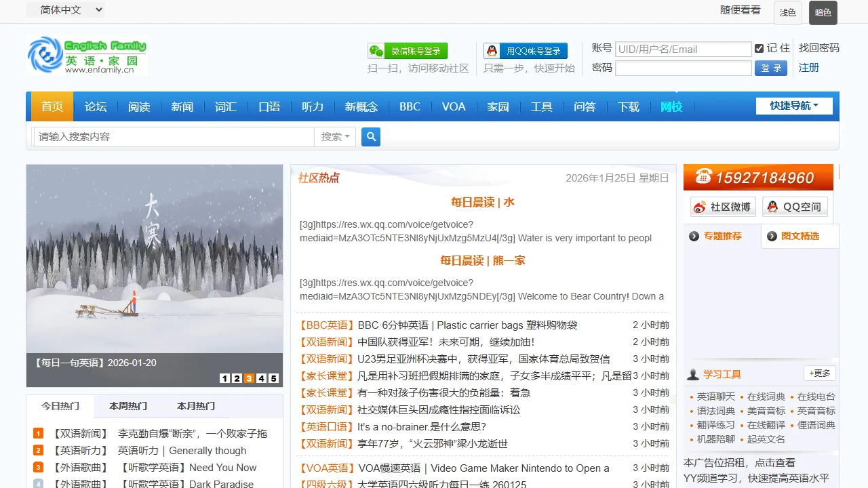The image size is (868, 488).
Task: Click the 登录 login button
Action: coord(770,68)
